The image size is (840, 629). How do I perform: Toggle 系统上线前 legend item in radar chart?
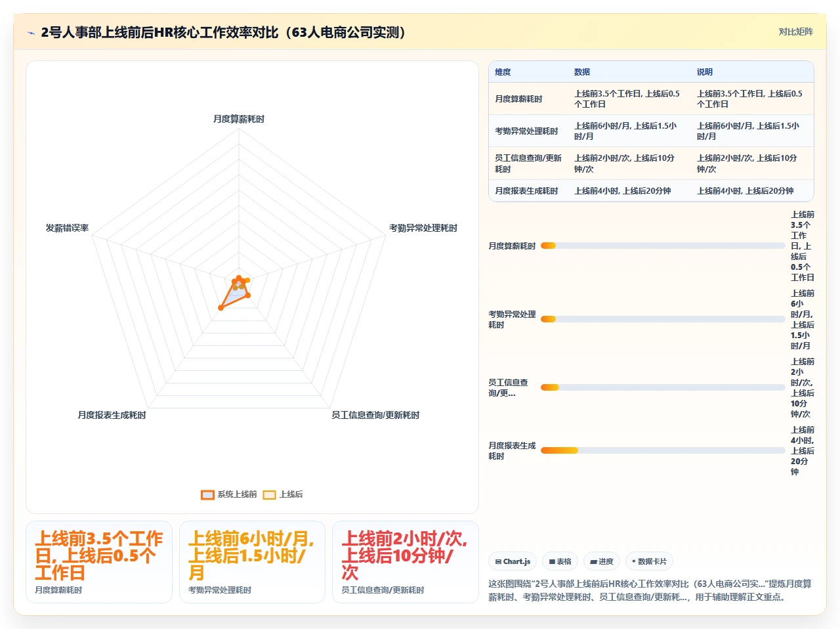coord(229,494)
